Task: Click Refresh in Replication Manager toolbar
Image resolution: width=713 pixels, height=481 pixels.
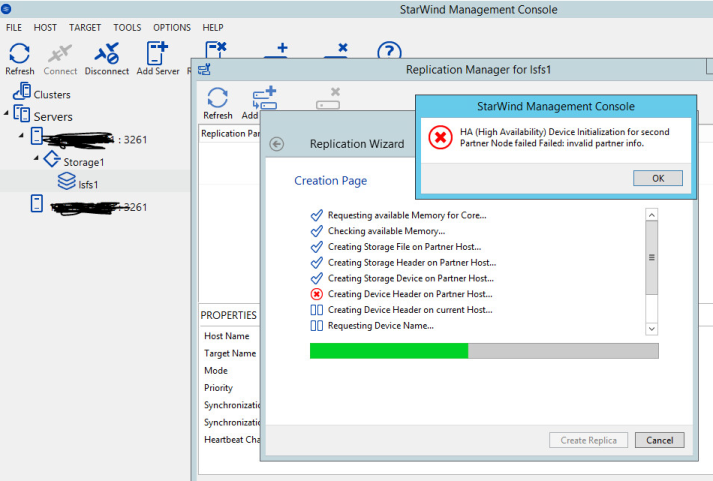Action: tap(217, 97)
